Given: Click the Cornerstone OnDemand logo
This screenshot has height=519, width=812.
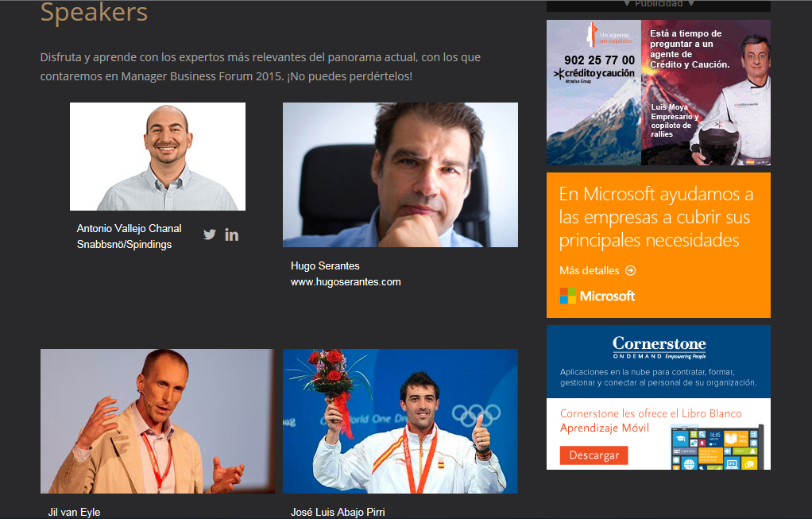Looking at the screenshot, I should pos(659,347).
